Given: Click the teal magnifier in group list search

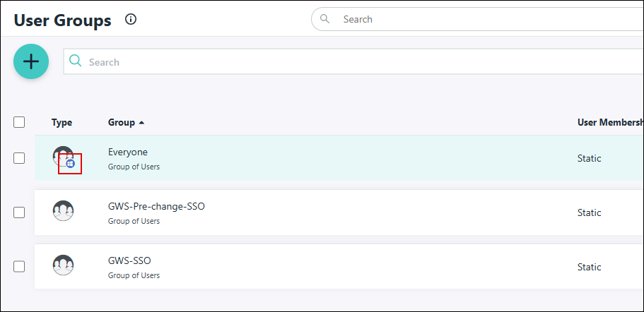Looking at the screenshot, I should [76, 61].
